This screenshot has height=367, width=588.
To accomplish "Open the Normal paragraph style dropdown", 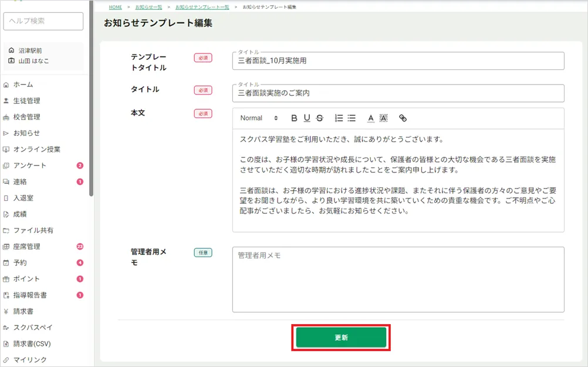I will click(259, 118).
